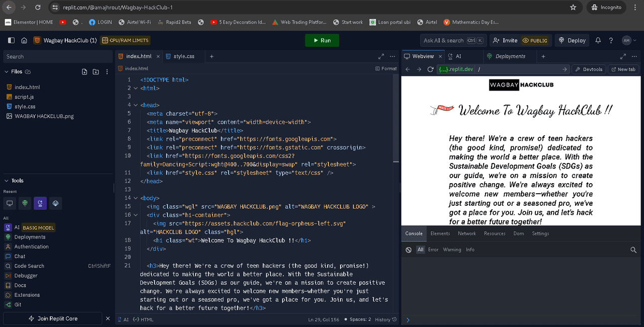This screenshot has height=327, width=644.
Task: Open the console search magnifier
Action: point(633,250)
